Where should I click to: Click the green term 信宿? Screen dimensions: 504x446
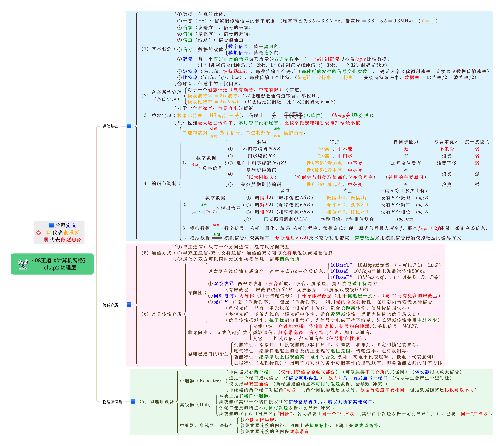tap(188, 34)
